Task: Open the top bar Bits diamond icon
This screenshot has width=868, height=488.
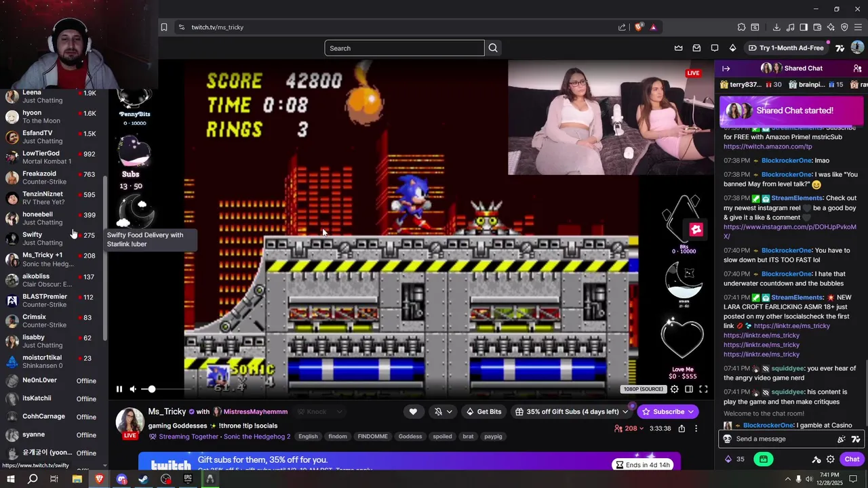Action: click(732, 48)
